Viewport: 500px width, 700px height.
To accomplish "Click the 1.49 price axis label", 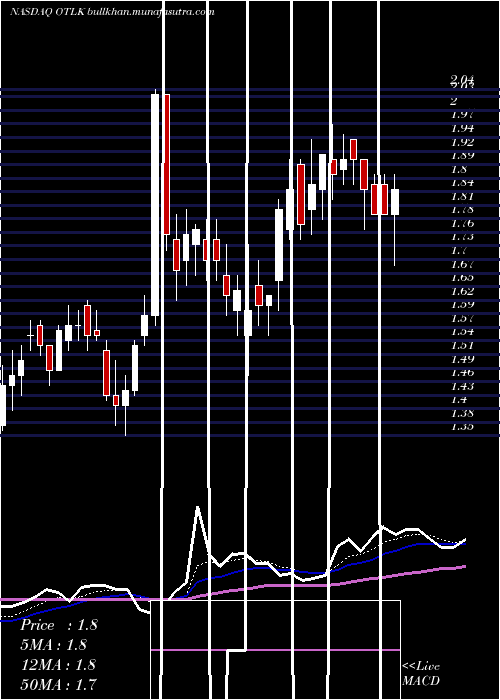I will [x=462, y=359].
